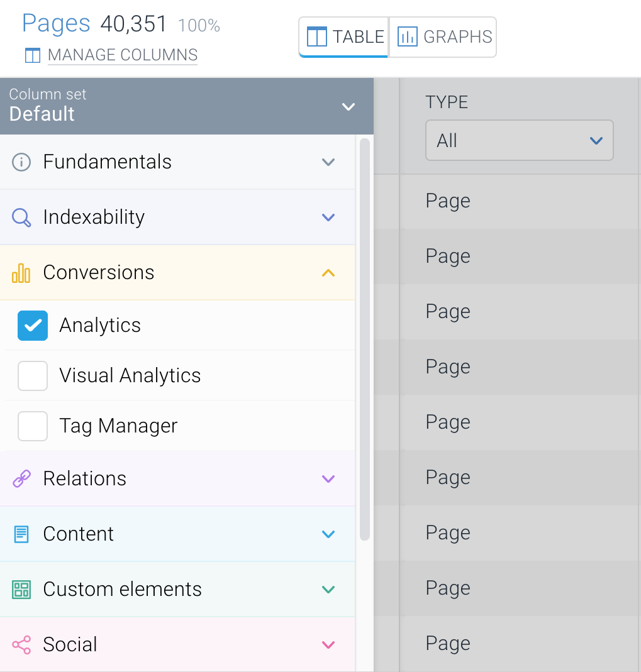Click the Tag Manager label text

(x=118, y=426)
